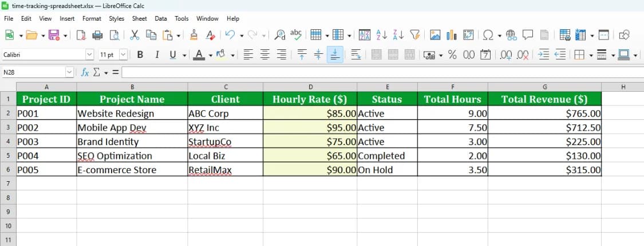The image size is (644, 246).
Task: Clear direct formatting
Action: (210, 35)
